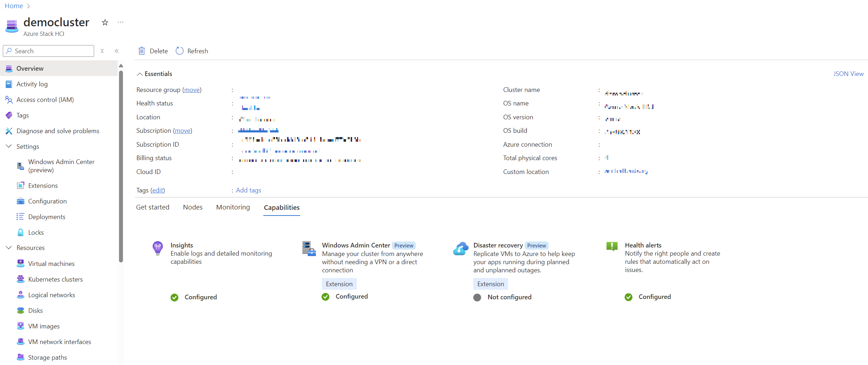868x365 pixels.
Task: Click into the sidebar Search field
Action: (x=49, y=51)
